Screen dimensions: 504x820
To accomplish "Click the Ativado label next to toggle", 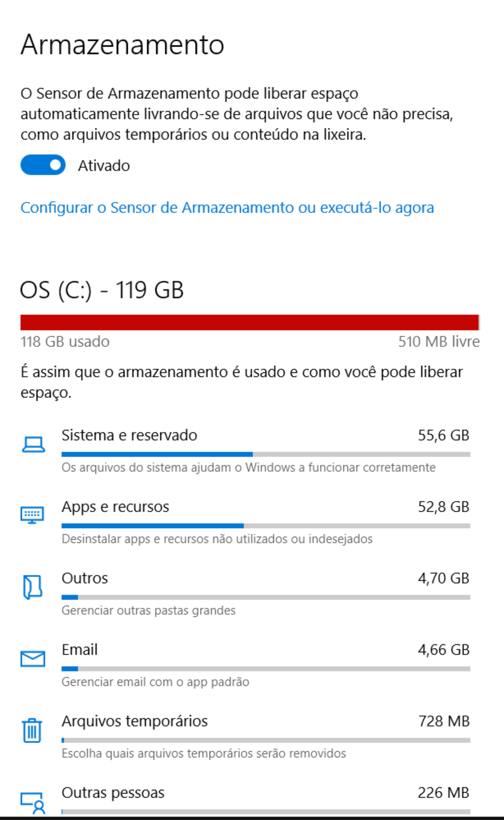I will point(104,166).
